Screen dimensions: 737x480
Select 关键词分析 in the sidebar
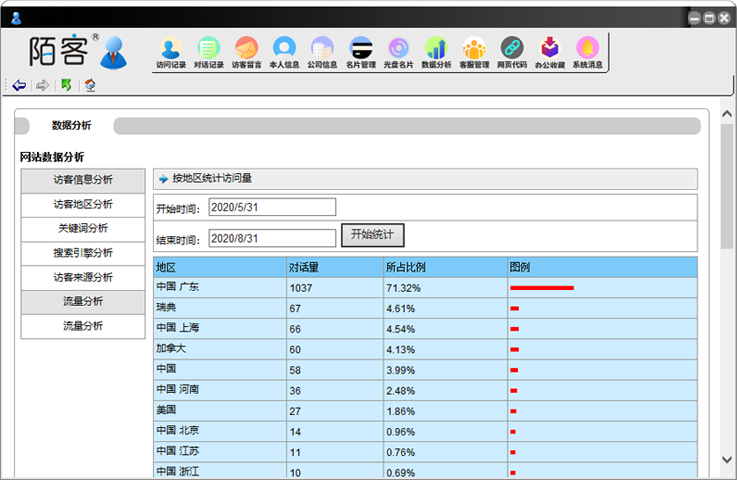[83, 228]
